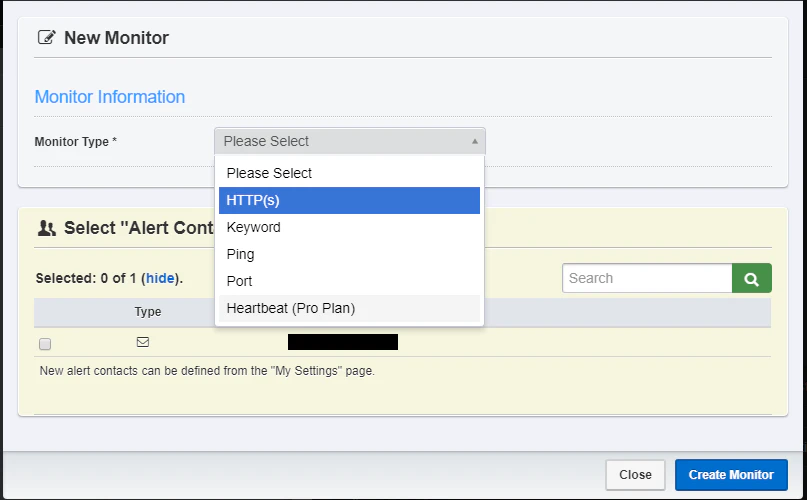Screen dimensions: 807x500
Task: Select Port monitor type
Action: click(349, 281)
